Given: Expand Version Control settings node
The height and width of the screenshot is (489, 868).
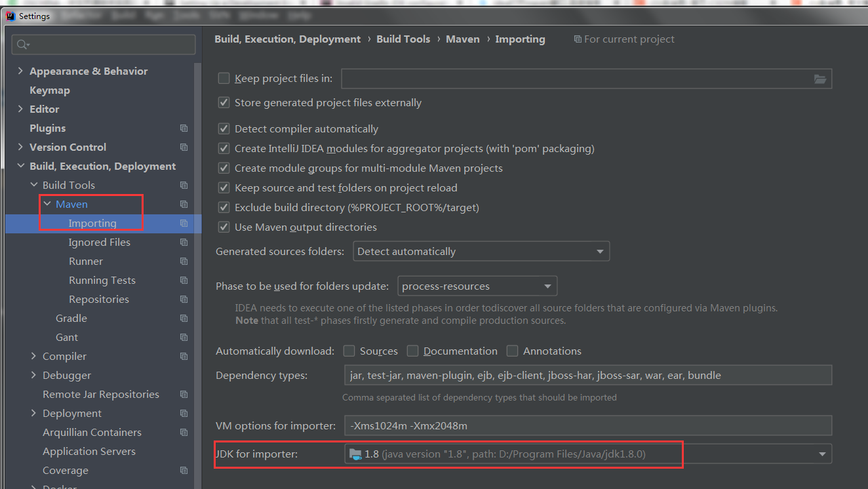Looking at the screenshot, I should point(20,147).
